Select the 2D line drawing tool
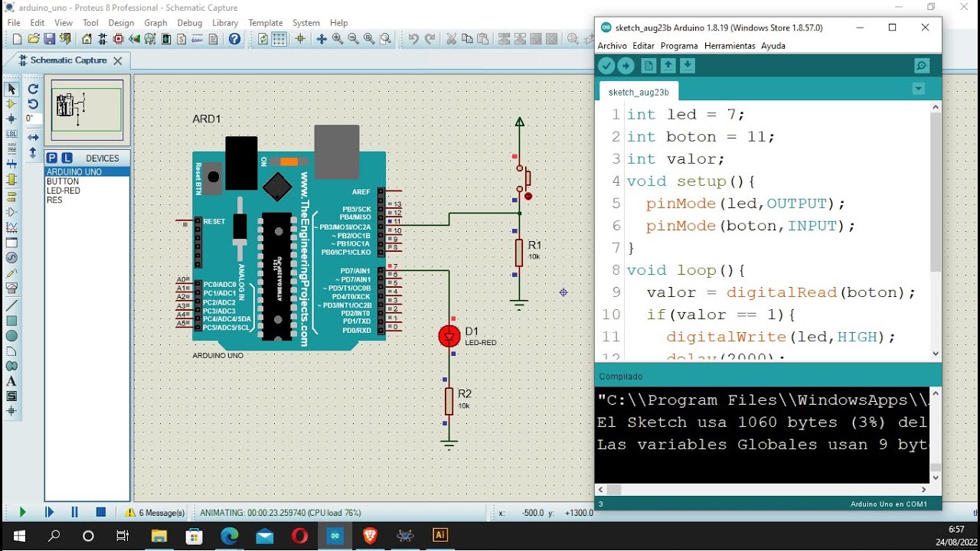 click(11, 305)
